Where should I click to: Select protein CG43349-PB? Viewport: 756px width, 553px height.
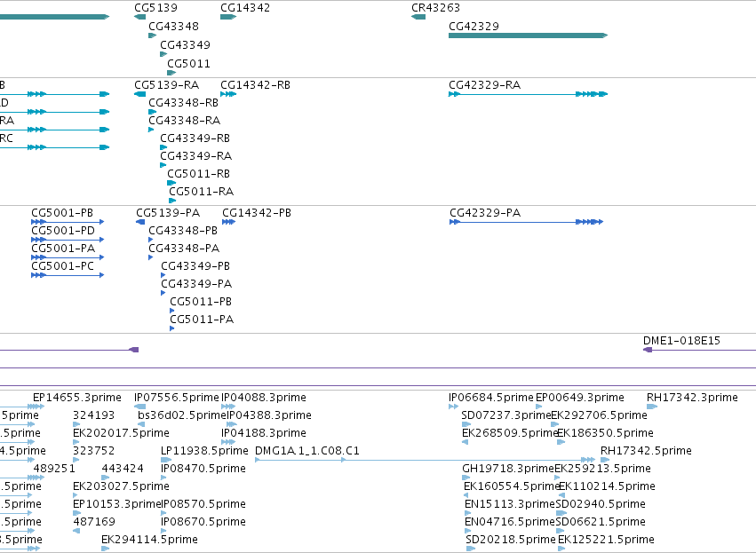tap(195, 266)
